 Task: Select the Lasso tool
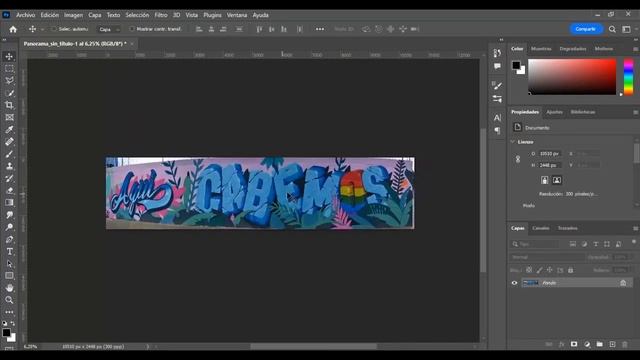[x=9, y=80]
